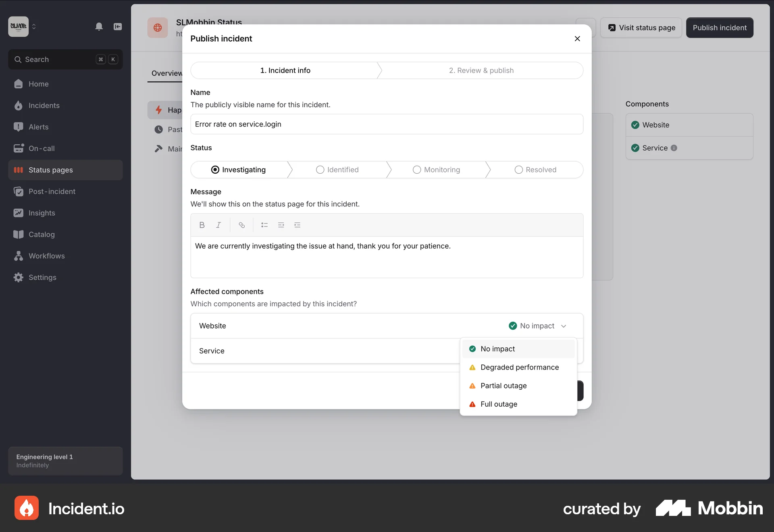774x532 pixels.
Task: Open the workspace switcher chevron
Action: pos(35,27)
